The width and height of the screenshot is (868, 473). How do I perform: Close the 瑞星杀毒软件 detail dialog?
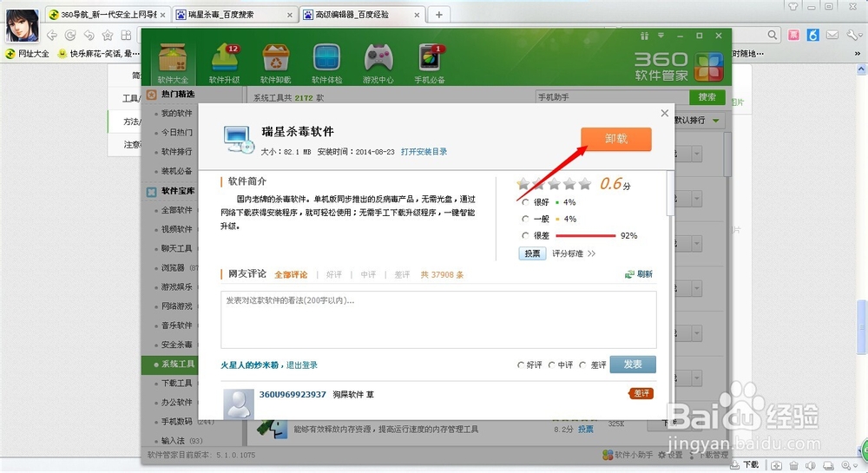[x=664, y=114]
